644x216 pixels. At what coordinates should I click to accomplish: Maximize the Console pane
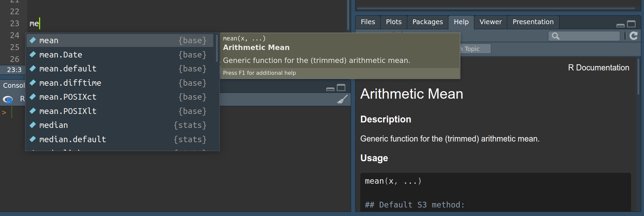[341, 88]
